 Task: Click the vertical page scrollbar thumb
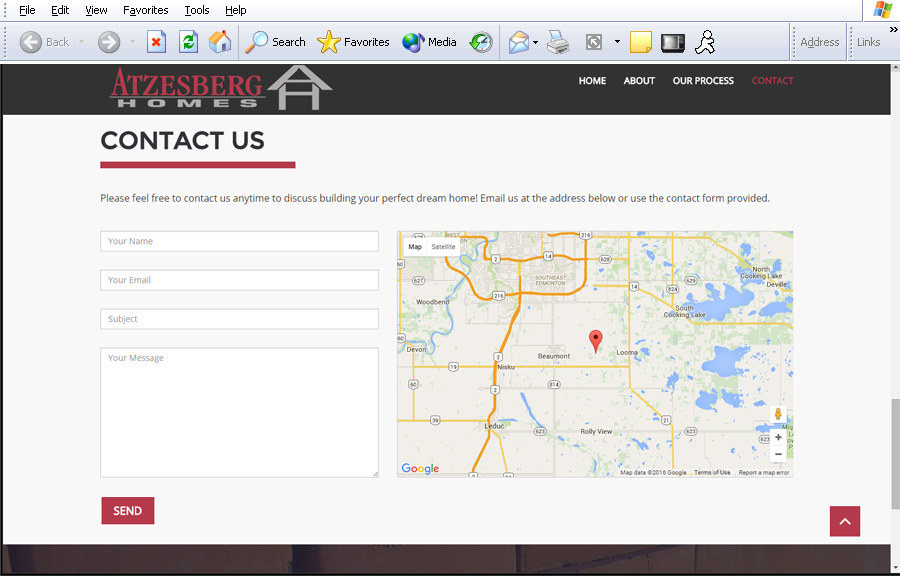[894, 453]
